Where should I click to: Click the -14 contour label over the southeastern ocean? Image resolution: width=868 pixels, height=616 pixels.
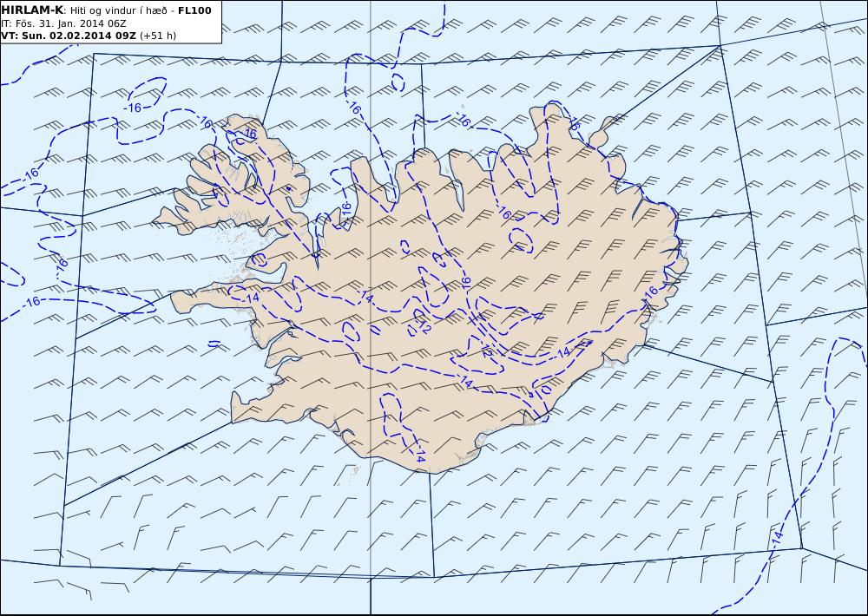(x=778, y=537)
